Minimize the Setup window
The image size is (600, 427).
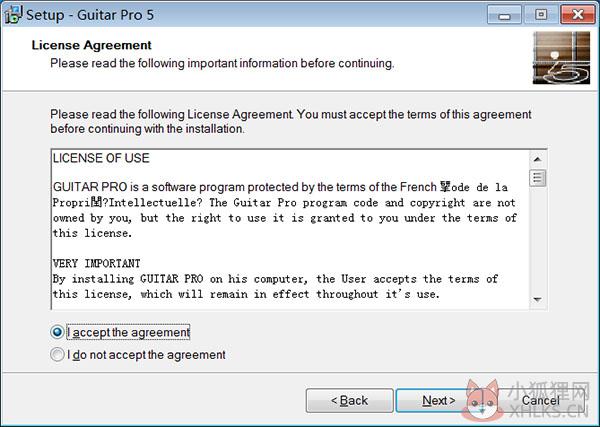point(504,15)
